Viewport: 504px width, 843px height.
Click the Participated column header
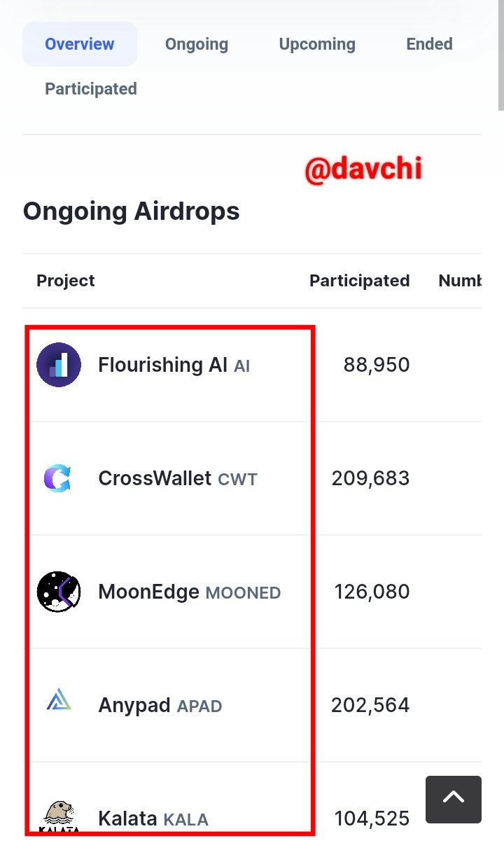click(360, 281)
